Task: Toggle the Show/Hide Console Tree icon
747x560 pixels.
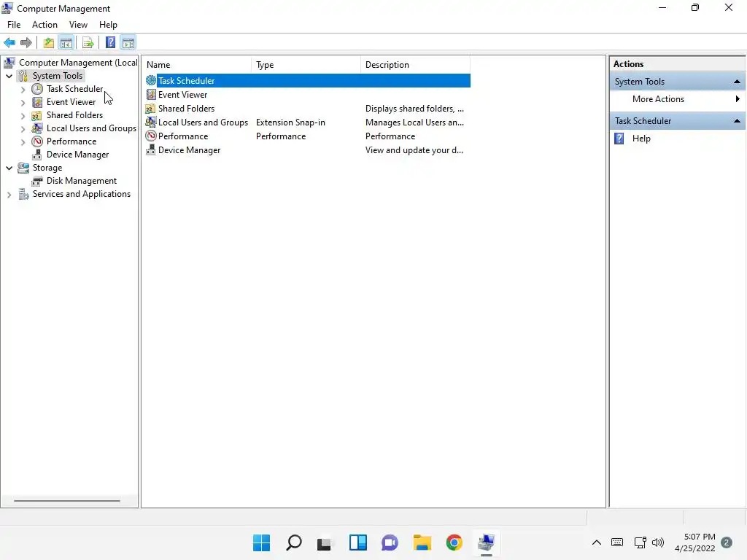Action: pos(66,43)
